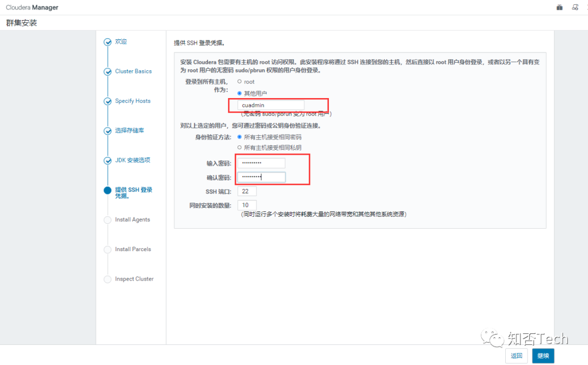Click the 选择存储库 step checkmark icon
The height and width of the screenshot is (365, 588).
point(108,131)
